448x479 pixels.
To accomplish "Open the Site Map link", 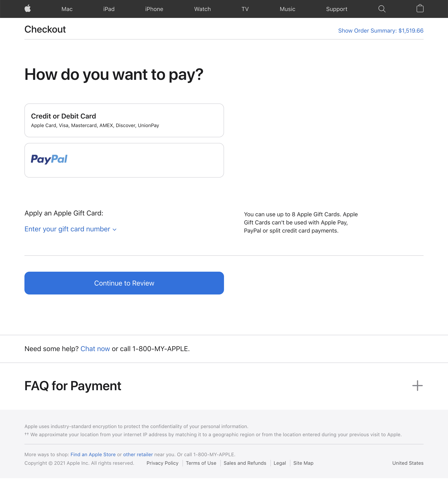I will pyautogui.click(x=303, y=463).
